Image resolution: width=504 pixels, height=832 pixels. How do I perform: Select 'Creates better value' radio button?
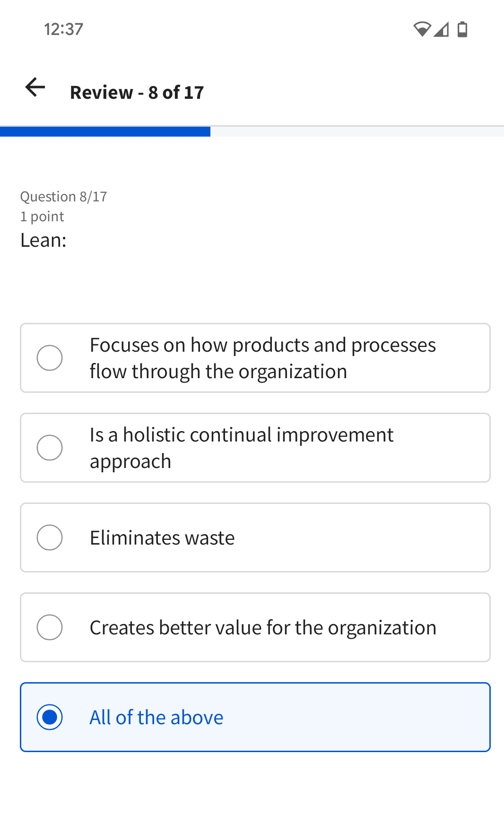50,627
